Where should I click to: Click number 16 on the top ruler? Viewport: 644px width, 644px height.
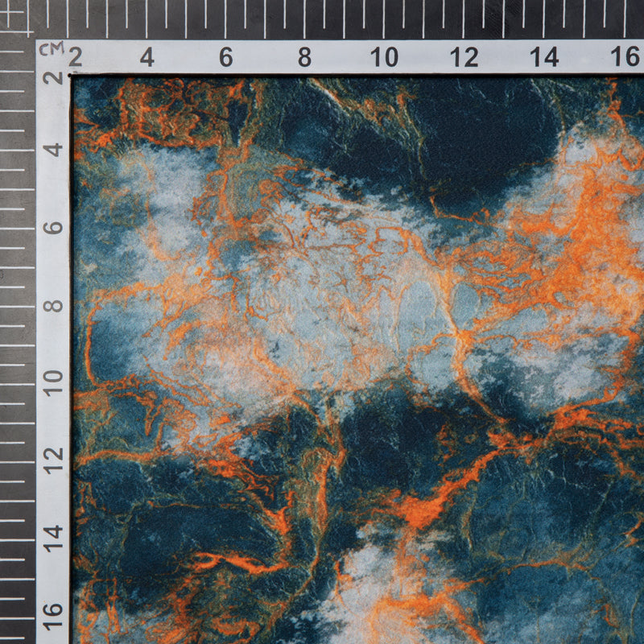[624, 58]
